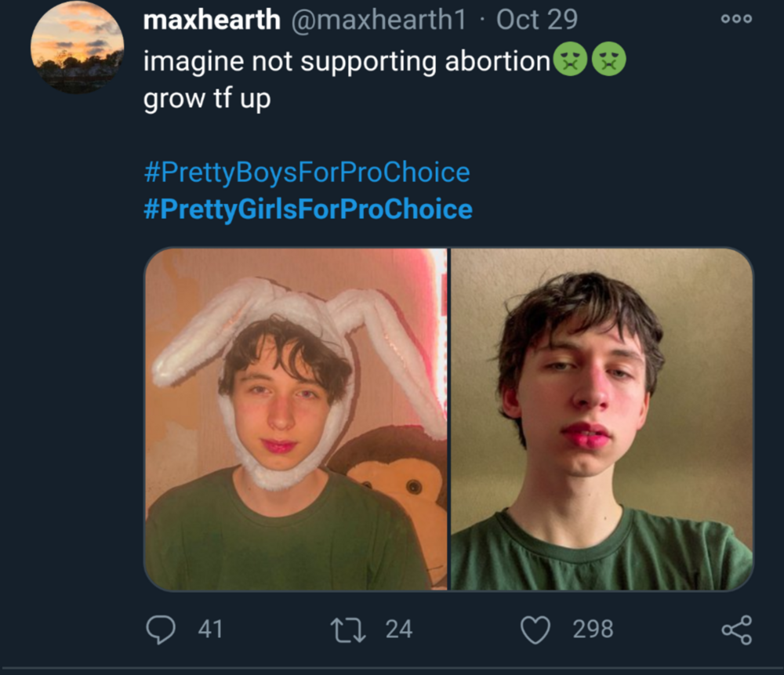The image size is (784, 675).
Task: View the bunny ears photo
Action: point(296,419)
